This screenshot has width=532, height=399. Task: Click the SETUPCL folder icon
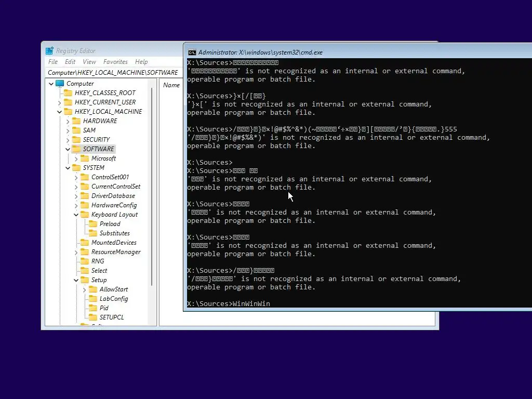pos(93,317)
